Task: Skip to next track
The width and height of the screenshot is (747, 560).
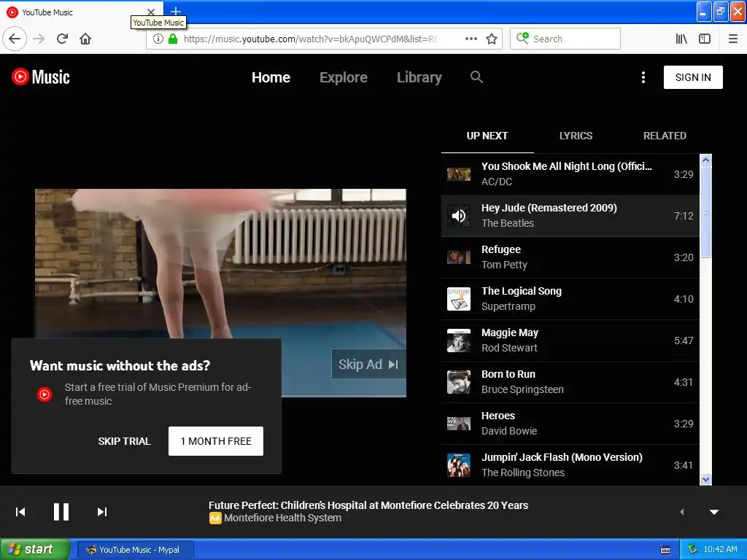Action: (102, 512)
